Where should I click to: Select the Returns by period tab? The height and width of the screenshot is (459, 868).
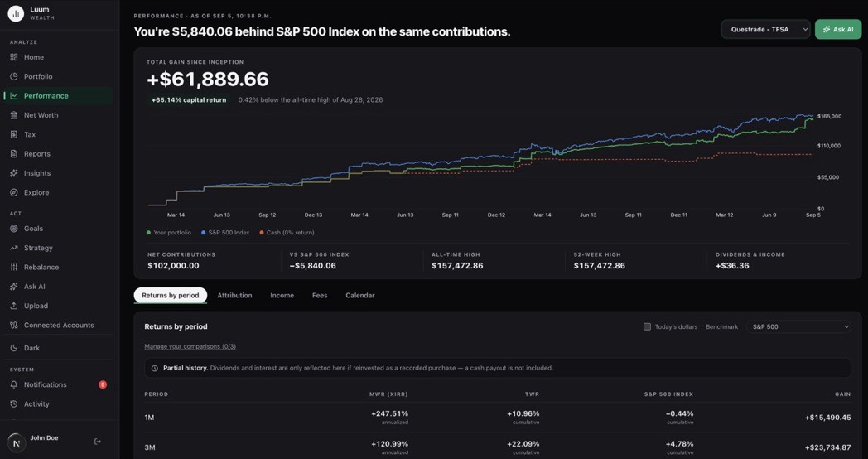[171, 295]
